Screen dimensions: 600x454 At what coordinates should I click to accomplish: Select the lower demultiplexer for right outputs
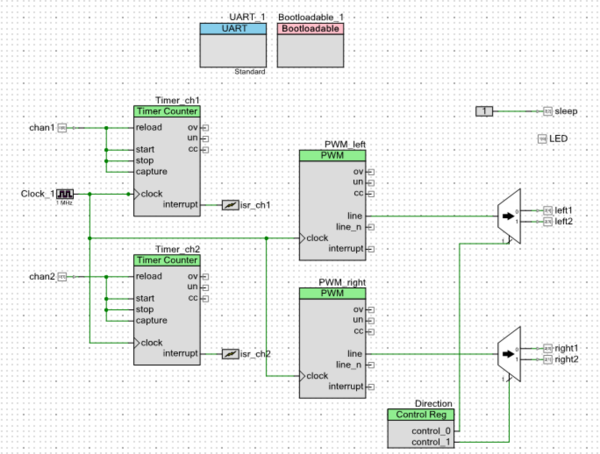(x=509, y=354)
